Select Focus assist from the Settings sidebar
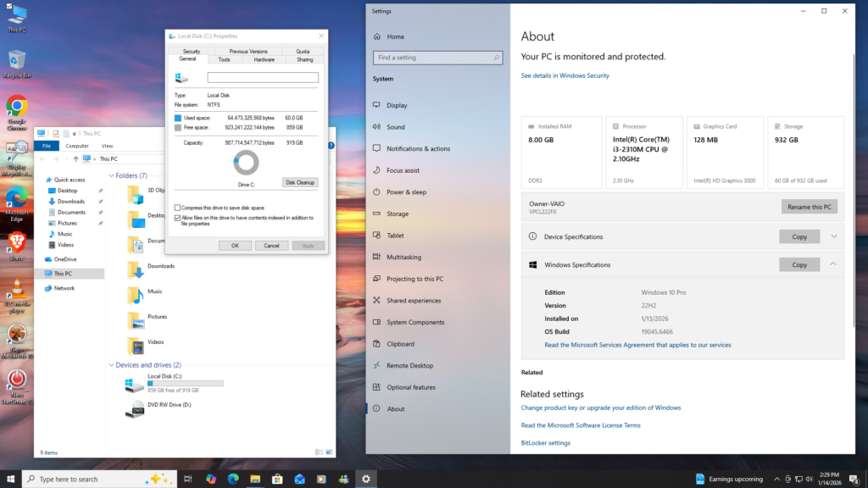The width and height of the screenshot is (868, 488). pyautogui.click(x=402, y=169)
